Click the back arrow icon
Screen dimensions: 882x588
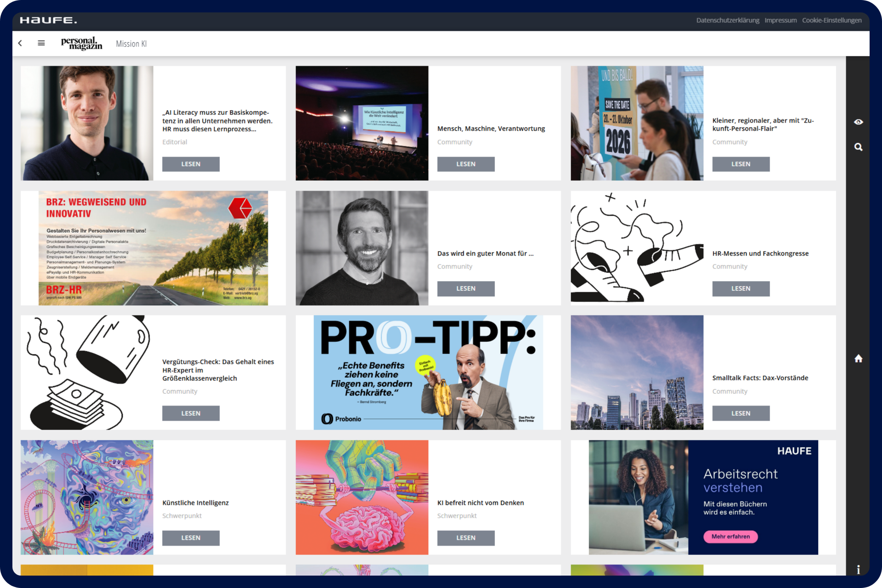click(x=20, y=43)
